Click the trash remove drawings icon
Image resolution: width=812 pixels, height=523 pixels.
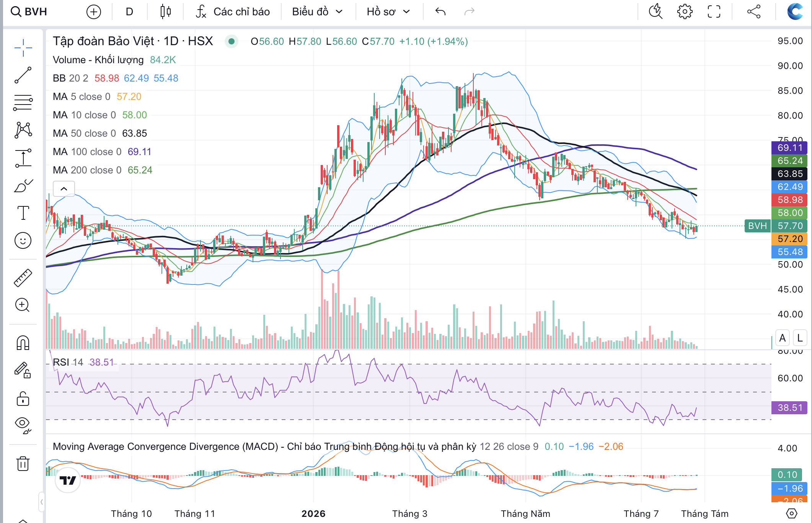(23, 463)
